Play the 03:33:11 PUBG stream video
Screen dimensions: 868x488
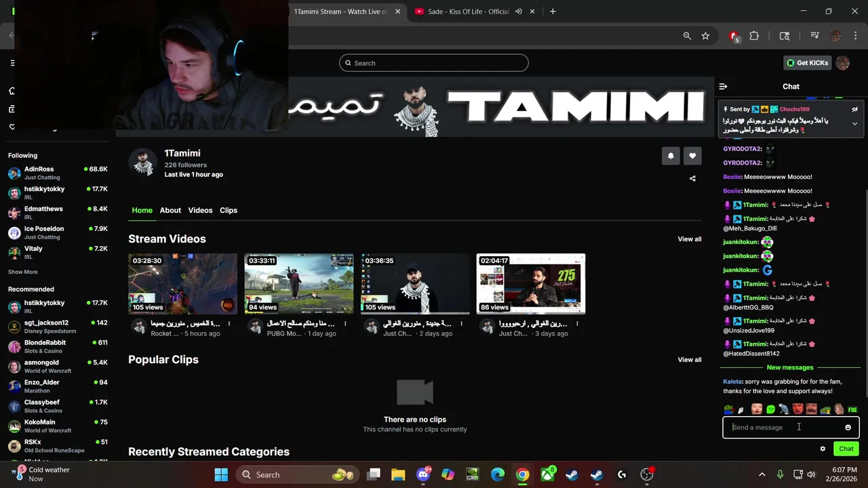299,284
